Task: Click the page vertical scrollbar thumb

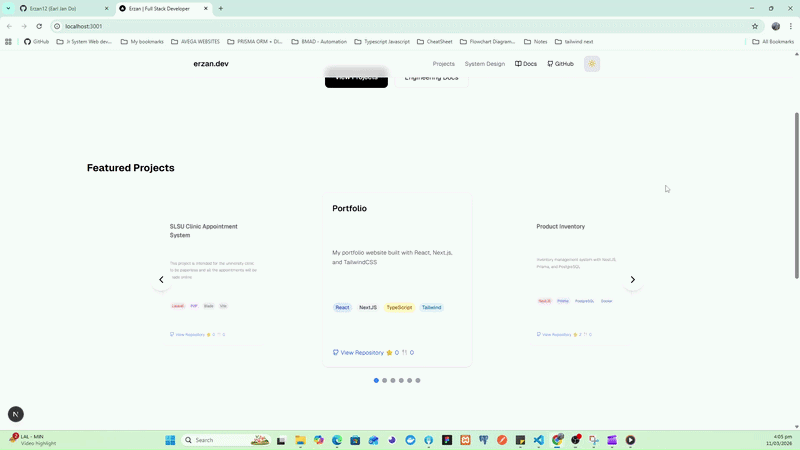Action: (796, 195)
